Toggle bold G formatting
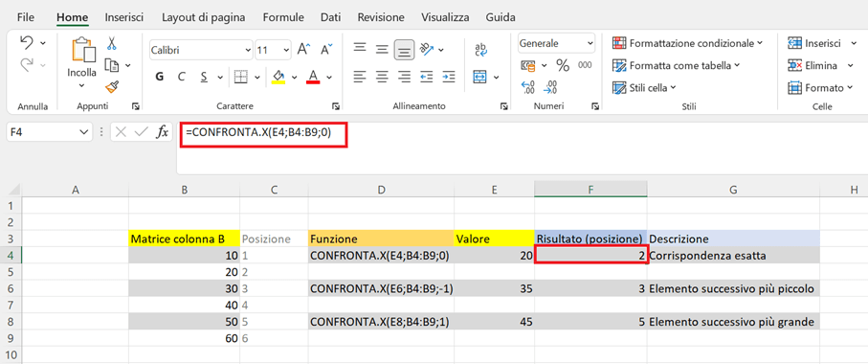 click(160, 77)
